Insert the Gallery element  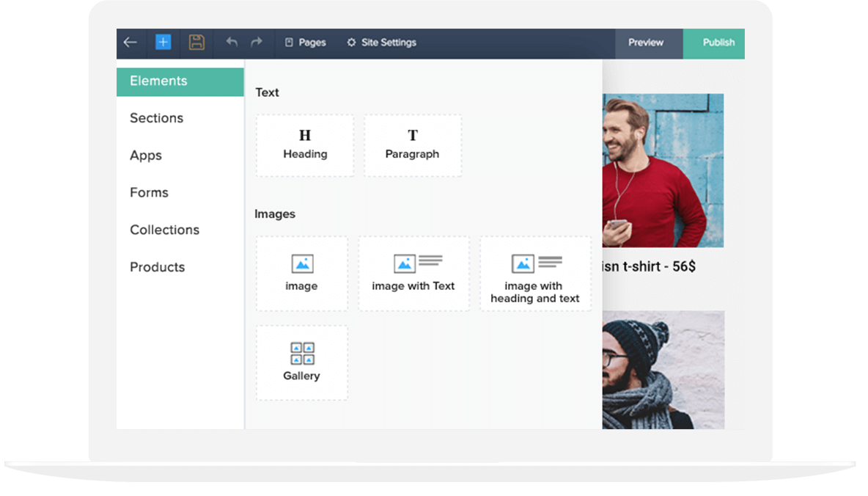(x=301, y=362)
